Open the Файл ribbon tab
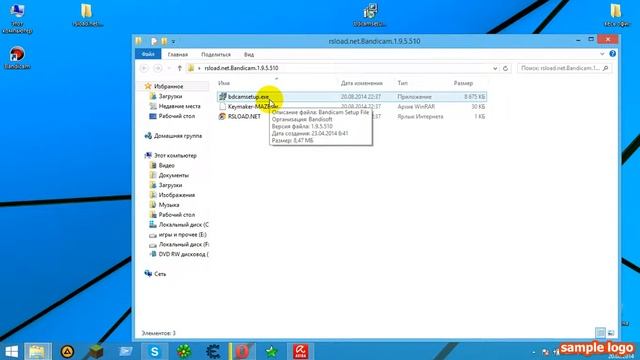640x360 pixels. 148,54
